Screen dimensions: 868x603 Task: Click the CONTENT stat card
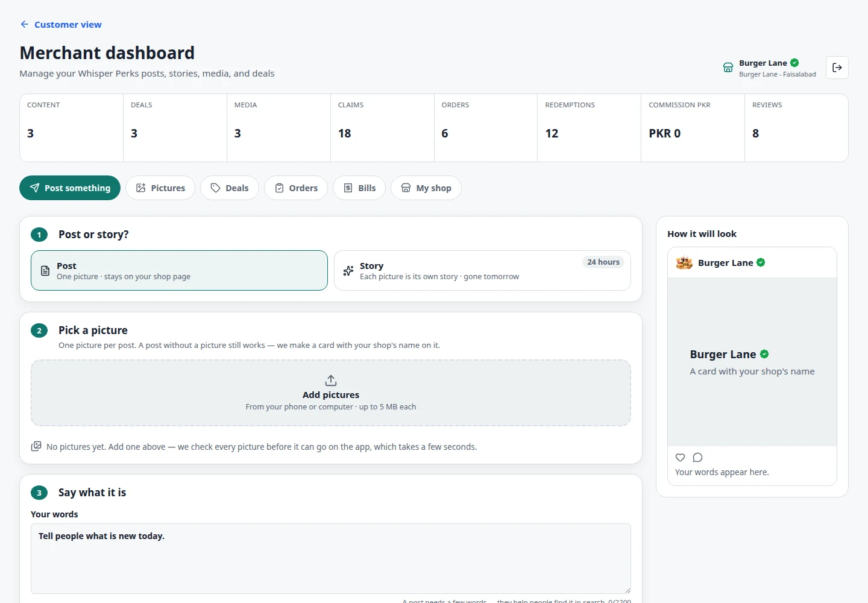point(71,128)
